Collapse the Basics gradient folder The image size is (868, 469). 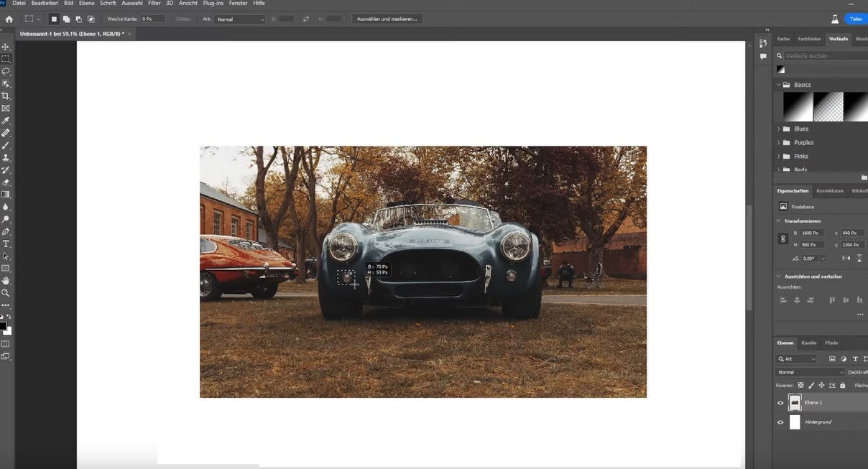click(778, 84)
